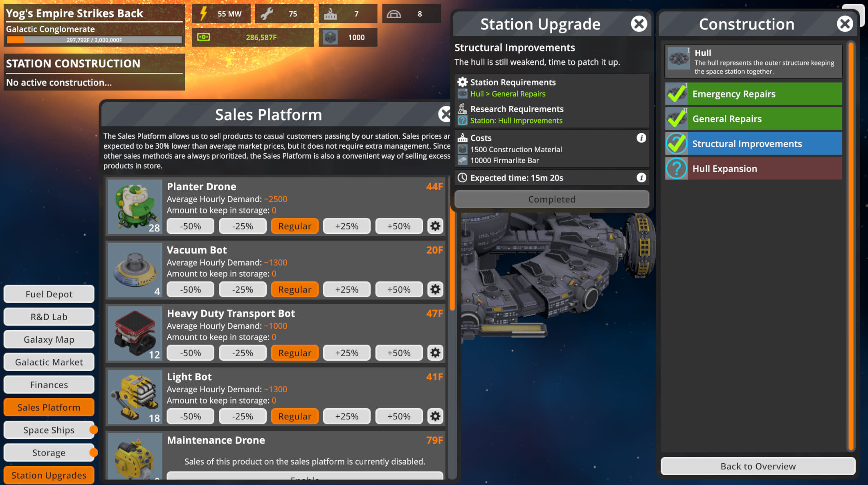Click the Galactic Conglomerate progress bar
Image resolution: width=868 pixels, height=485 pixels.
point(94,40)
